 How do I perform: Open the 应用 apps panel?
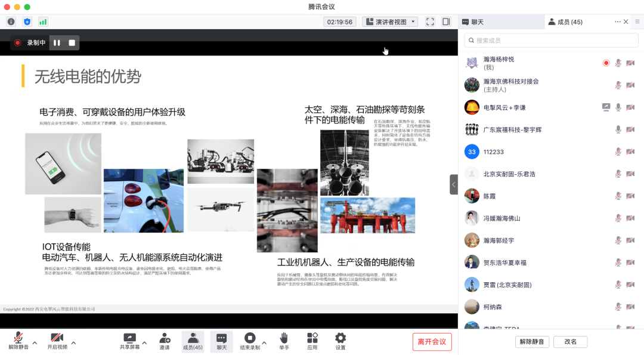[x=312, y=341]
